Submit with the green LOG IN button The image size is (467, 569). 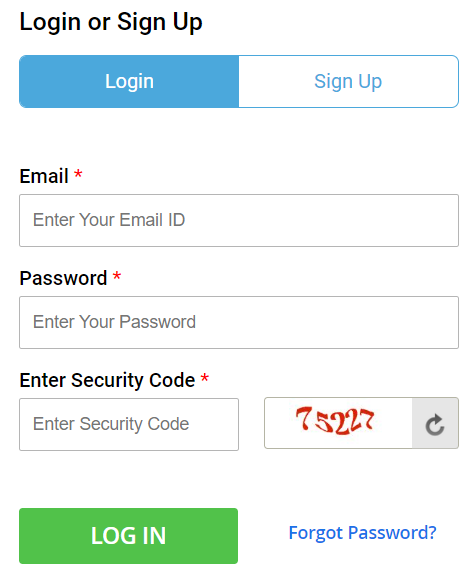128,536
